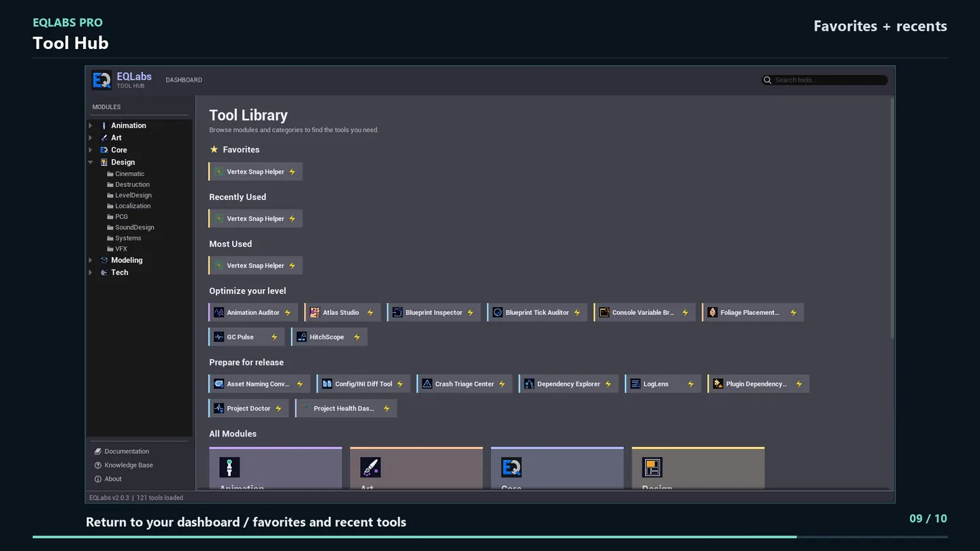Viewport: 980px width, 551px height.
Task: Click the Crash Triage Center icon
Action: (427, 384)
